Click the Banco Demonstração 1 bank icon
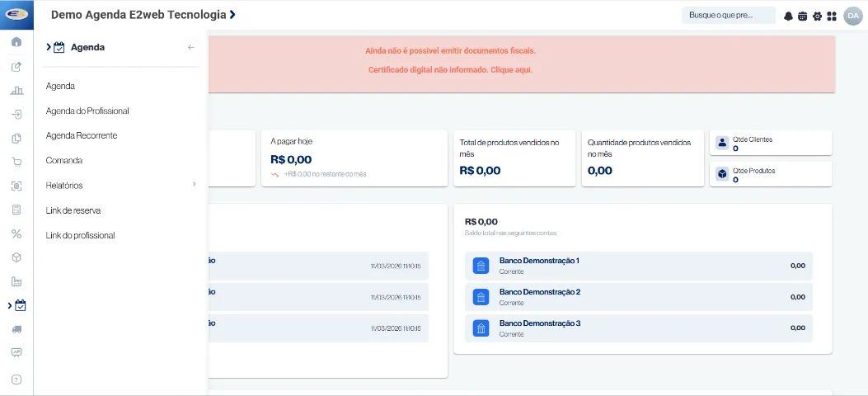This screenshot has width=868, height=396. (x=481, y=266)
